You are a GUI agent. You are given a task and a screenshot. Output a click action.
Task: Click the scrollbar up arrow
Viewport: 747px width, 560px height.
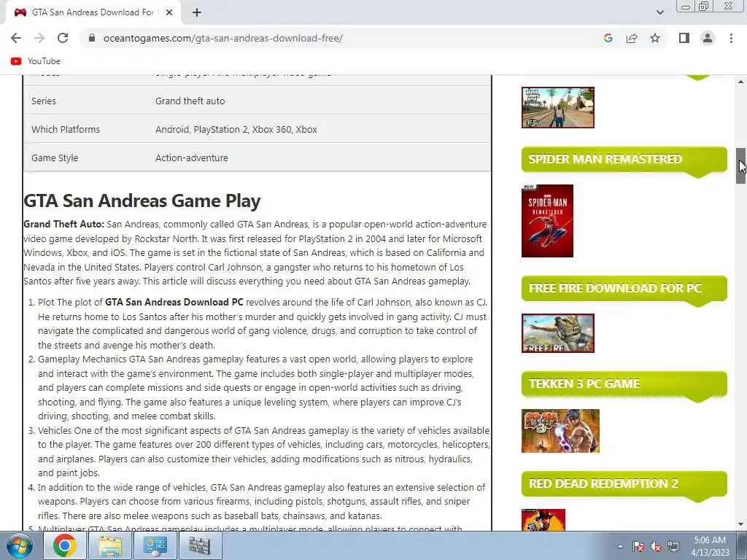(741, 82)
